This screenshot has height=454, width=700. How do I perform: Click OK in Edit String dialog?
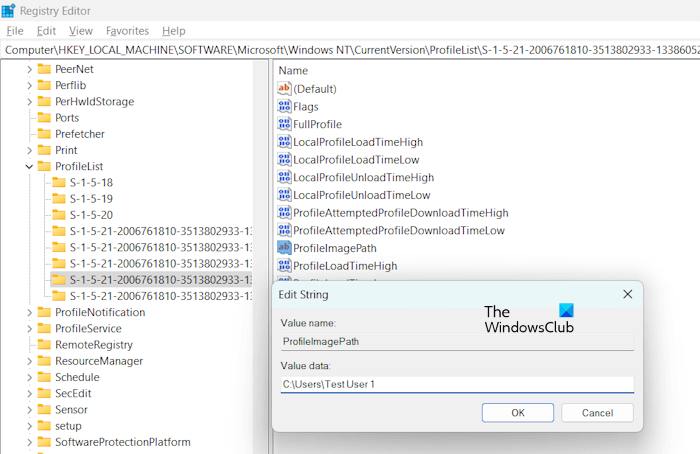tap(518, 413)
